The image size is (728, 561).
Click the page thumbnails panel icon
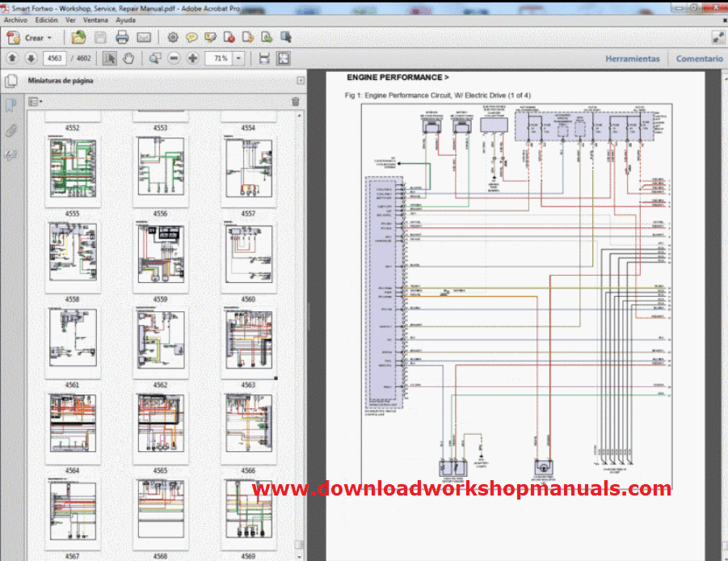(11, 81)
